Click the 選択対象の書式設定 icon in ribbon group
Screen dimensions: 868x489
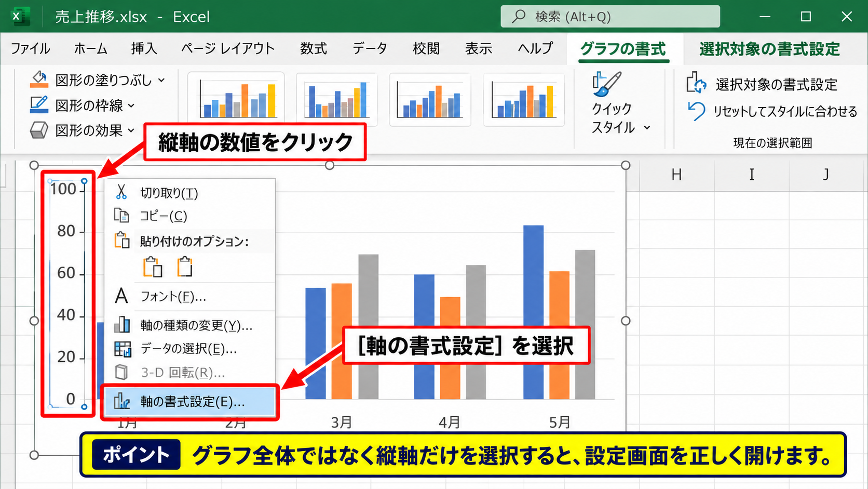pos(696,83)
